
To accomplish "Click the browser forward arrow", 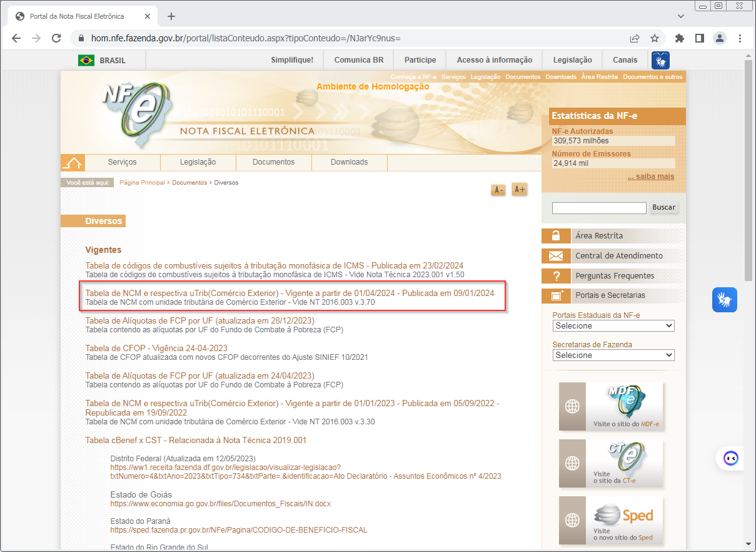I will 36,38.
